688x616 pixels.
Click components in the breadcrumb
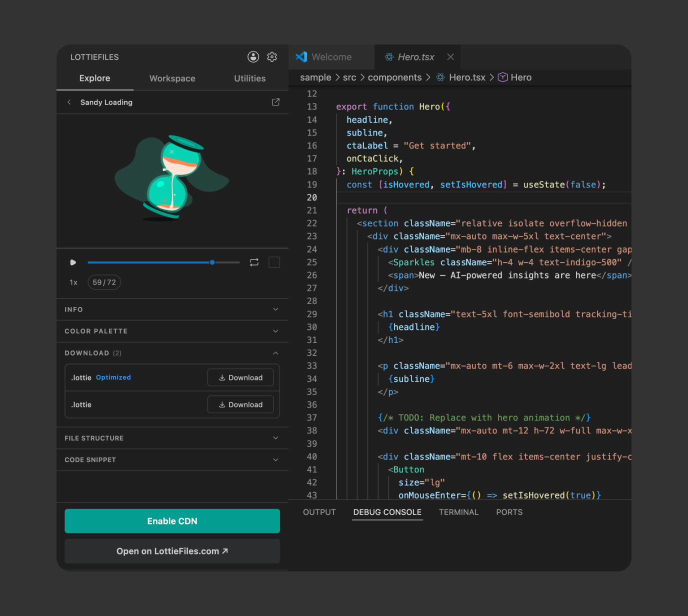tap(395, 77)
